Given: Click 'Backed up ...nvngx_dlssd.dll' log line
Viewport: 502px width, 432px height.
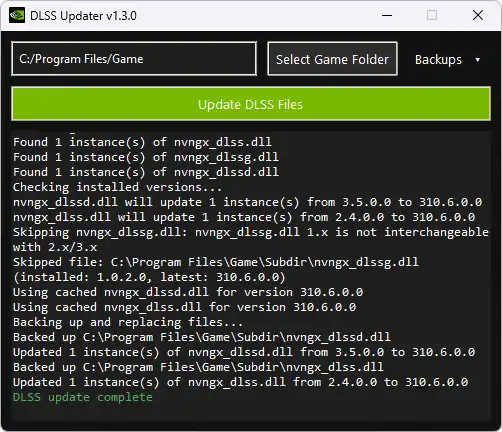Looking at the screenshot, I should [x=202, y=337].
